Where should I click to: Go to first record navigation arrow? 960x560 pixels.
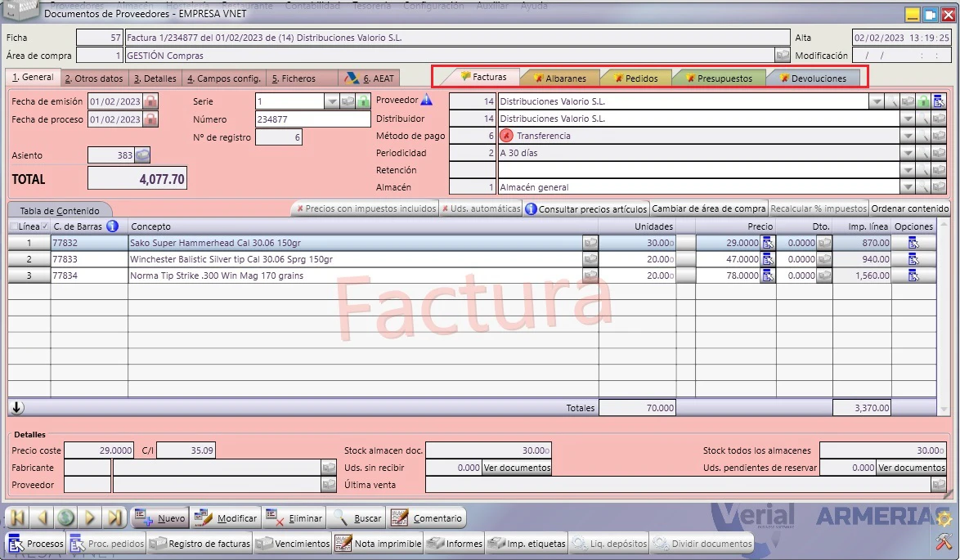point(17,517)
